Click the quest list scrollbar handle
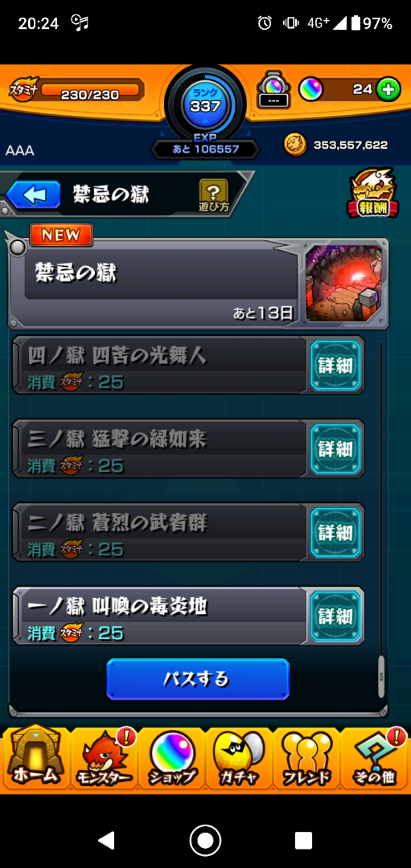 point(381,677)
